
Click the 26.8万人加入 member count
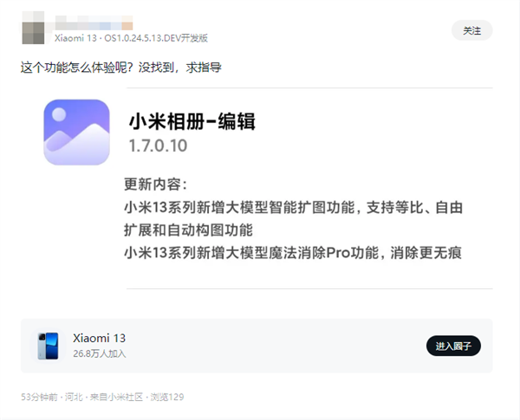pos(100,353)
